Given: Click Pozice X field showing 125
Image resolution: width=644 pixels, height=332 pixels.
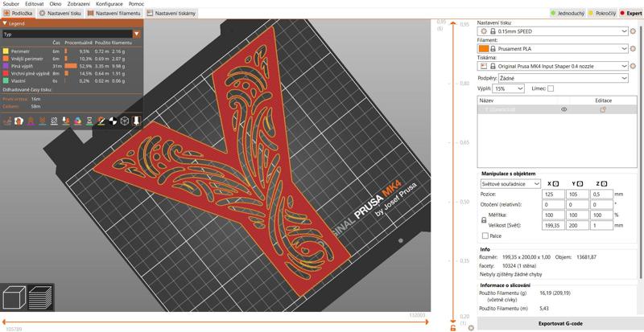Looking at the screenshot, I should pos(553,194).
